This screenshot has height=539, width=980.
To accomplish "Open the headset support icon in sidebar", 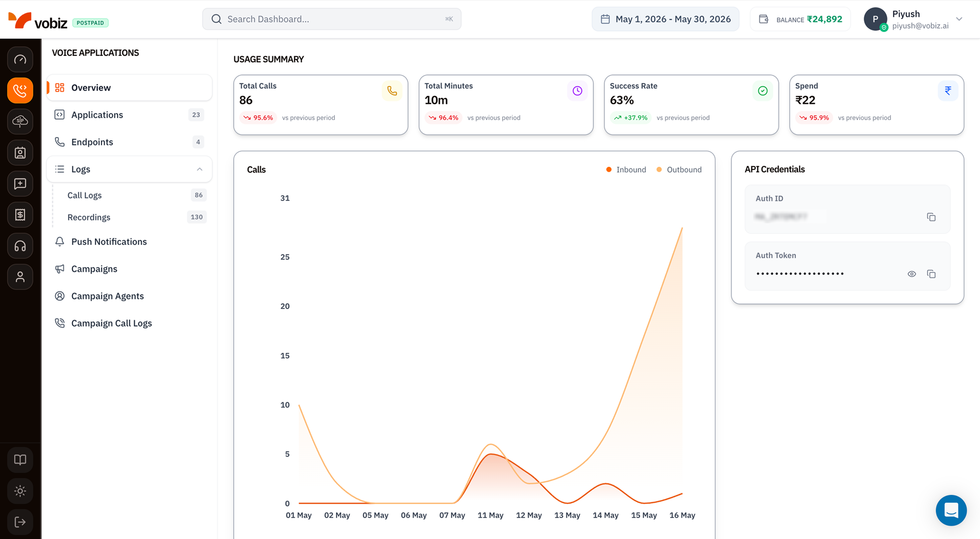I will [x=20, y=246].
